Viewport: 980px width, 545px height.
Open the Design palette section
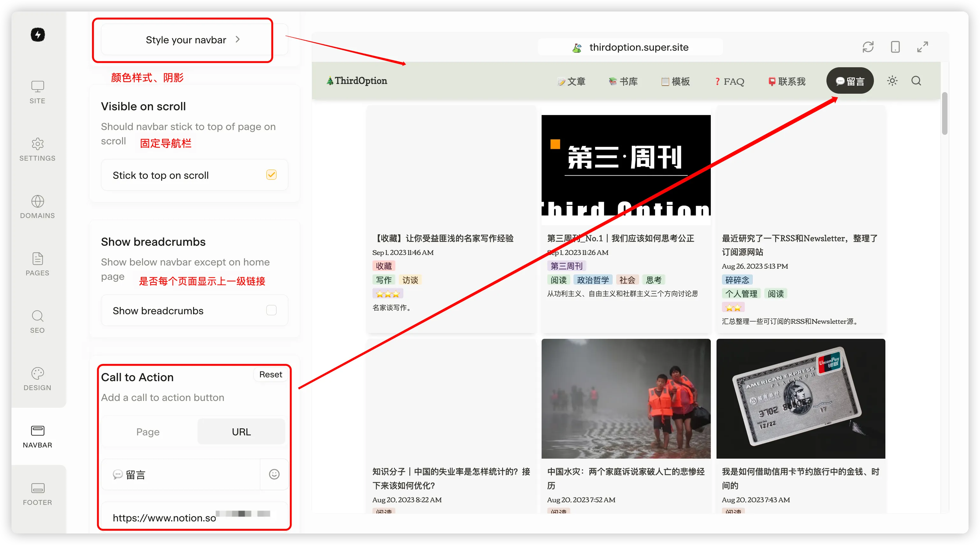[x=37, y=379]
